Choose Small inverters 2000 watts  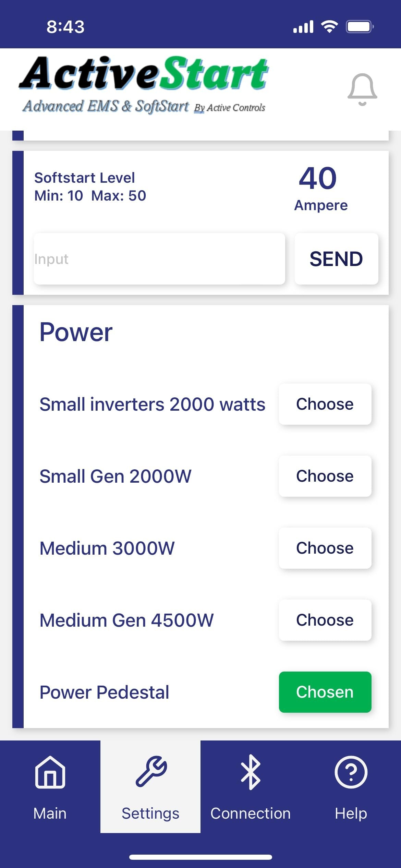pyautogui.click(x=325, y=404)
